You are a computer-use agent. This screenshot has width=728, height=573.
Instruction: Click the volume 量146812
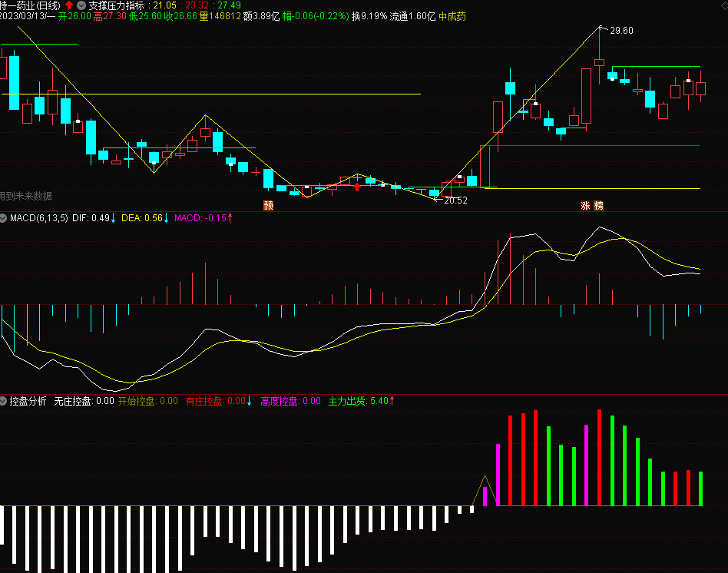coord(220,16)
